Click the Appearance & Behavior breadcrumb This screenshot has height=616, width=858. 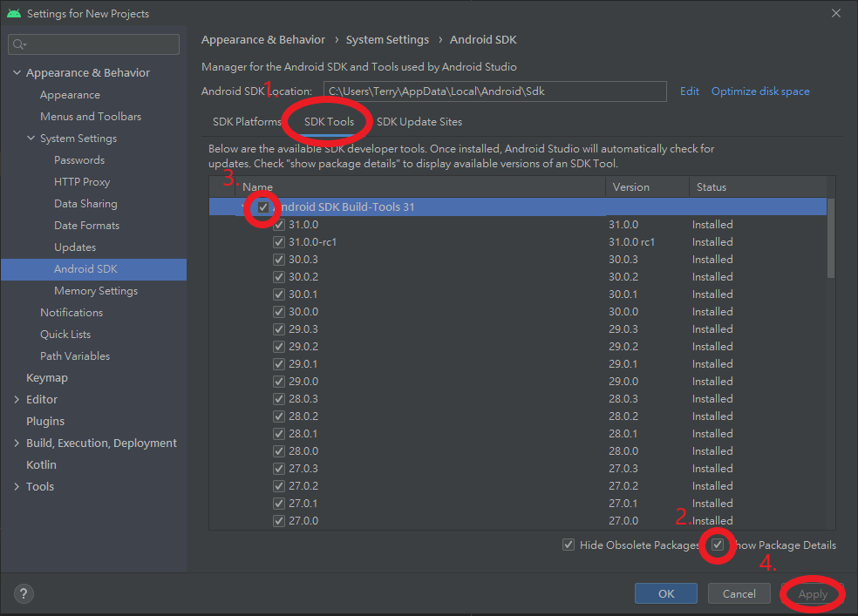tap(263, 40)
